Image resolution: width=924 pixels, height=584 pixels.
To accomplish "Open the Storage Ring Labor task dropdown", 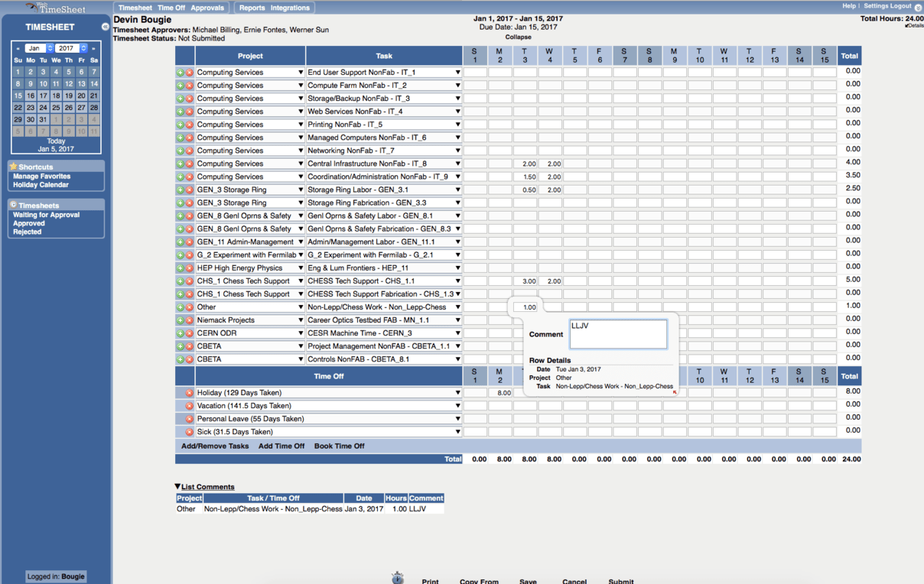I will pos(457,189).
